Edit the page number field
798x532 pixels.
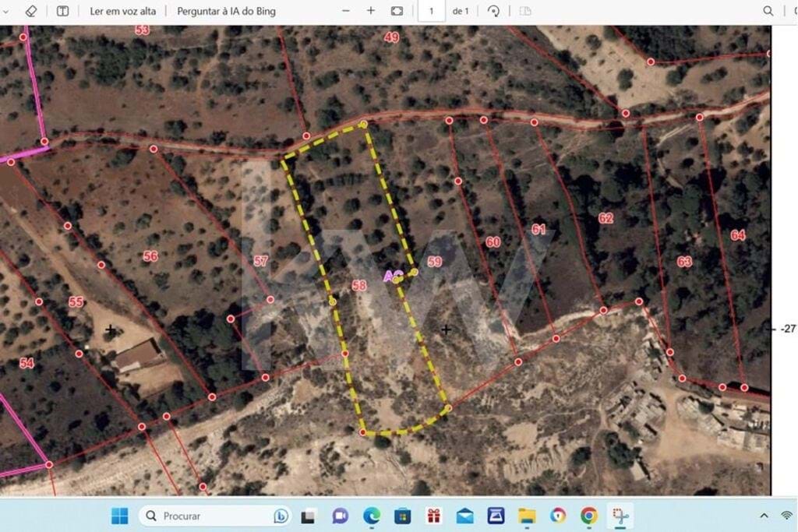coord(431,11)
